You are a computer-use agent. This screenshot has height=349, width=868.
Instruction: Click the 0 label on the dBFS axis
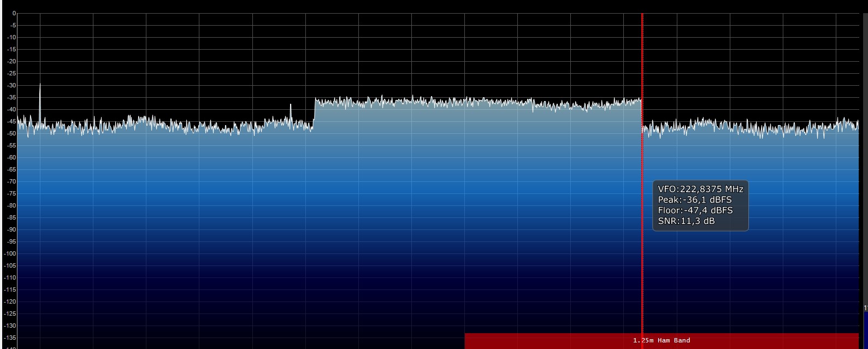pyautogui.click(x=14, y=14)
